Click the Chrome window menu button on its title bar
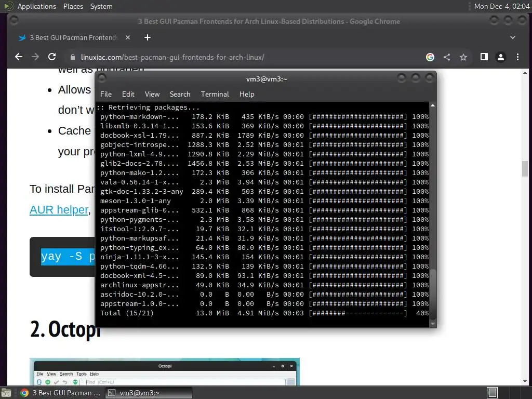532x399 pixels. [x=14, y=21]
